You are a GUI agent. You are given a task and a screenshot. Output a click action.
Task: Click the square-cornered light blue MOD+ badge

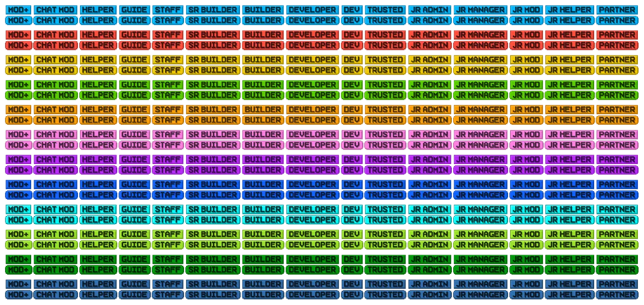tap(18, 10)
